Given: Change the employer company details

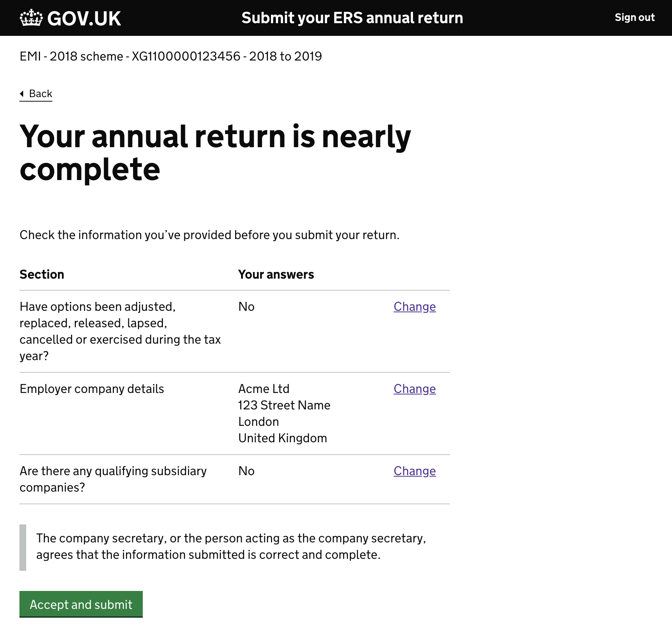Looking at the screenshot, I should pos(414,389).
